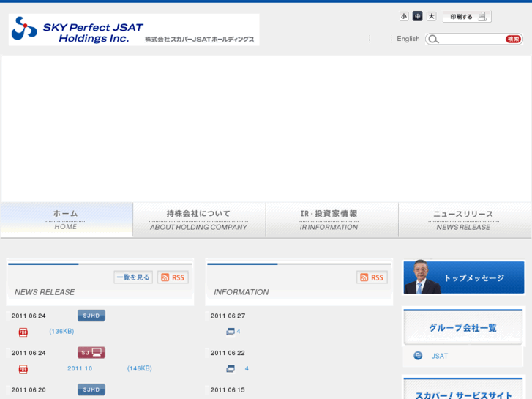Open the IR Information tab

(x=331, y=220)
